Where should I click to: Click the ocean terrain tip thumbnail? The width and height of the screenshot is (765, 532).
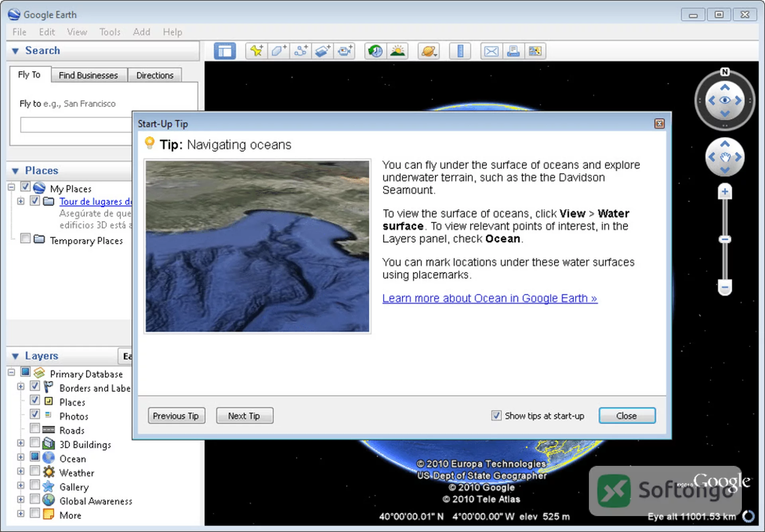click(257, 246)
